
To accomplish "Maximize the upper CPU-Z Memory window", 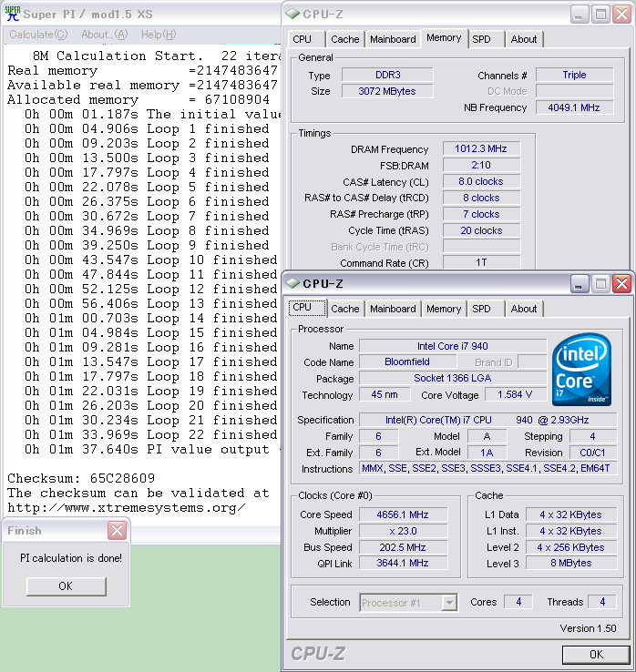I will [600, 15].
